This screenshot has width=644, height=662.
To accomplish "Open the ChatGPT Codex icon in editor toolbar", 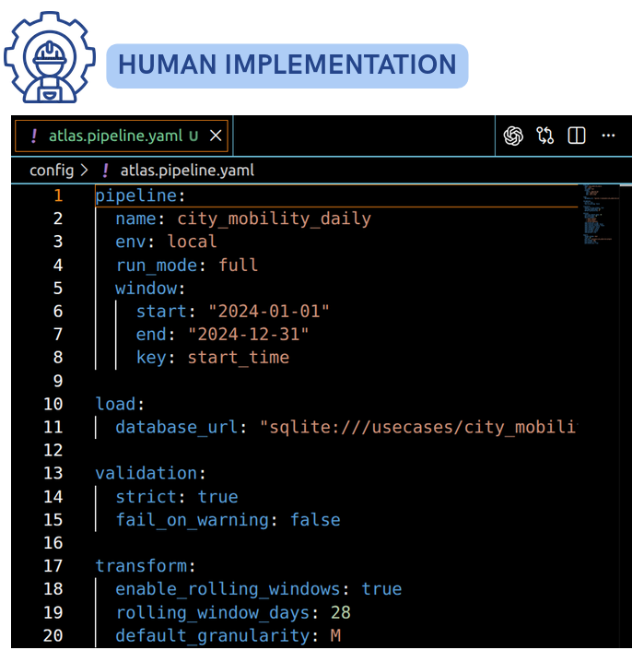I will tap(513, 136).
